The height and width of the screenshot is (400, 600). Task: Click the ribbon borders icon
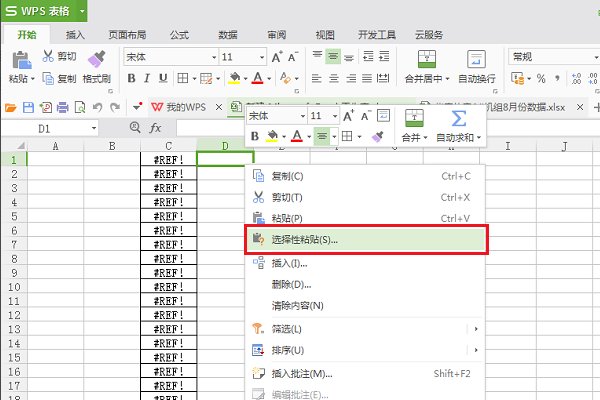coord(183,78)
